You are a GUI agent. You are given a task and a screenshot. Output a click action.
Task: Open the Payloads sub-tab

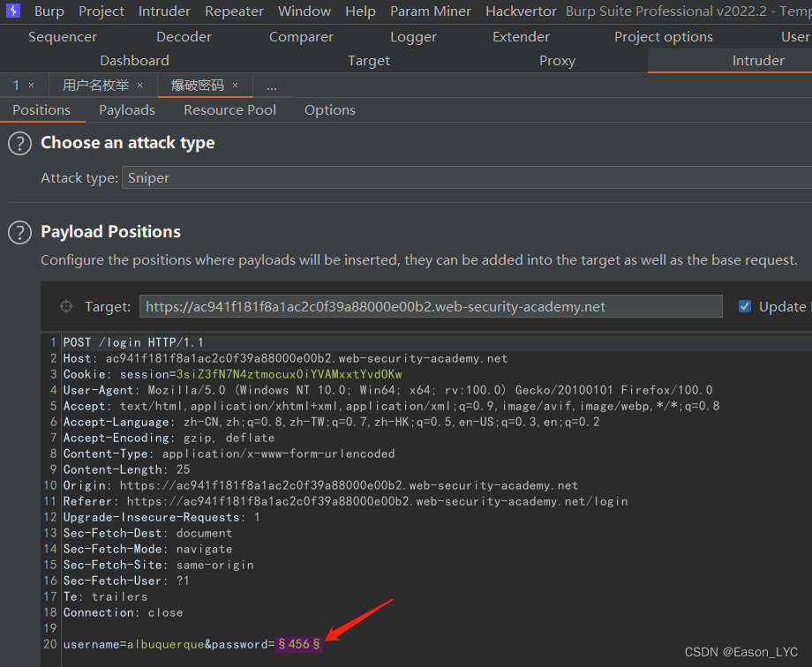(x=127, y=109)
